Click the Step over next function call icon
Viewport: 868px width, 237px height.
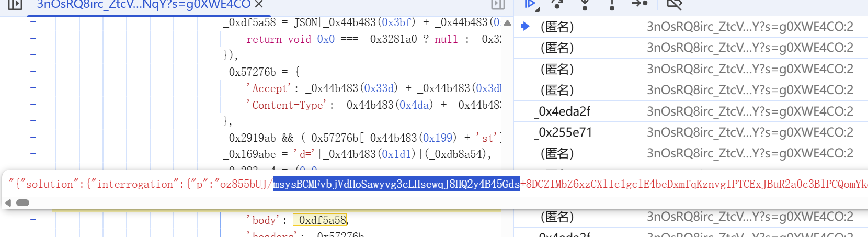coord(557,4)
